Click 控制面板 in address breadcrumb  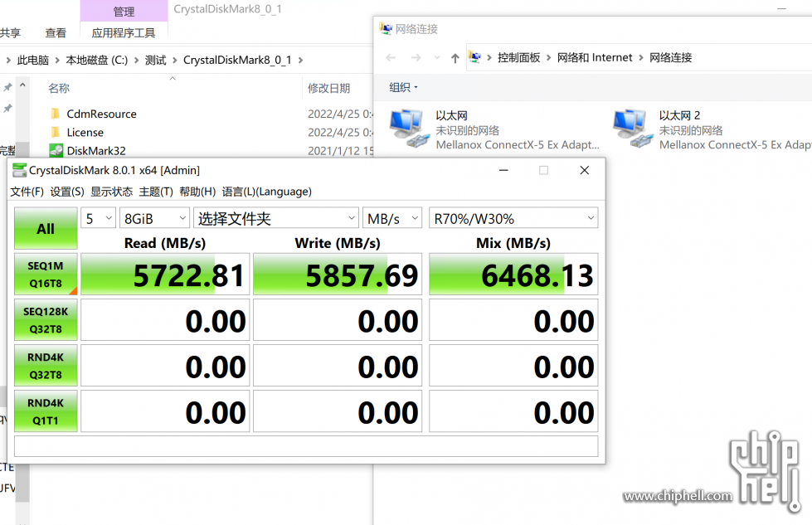tap(518, 57)
